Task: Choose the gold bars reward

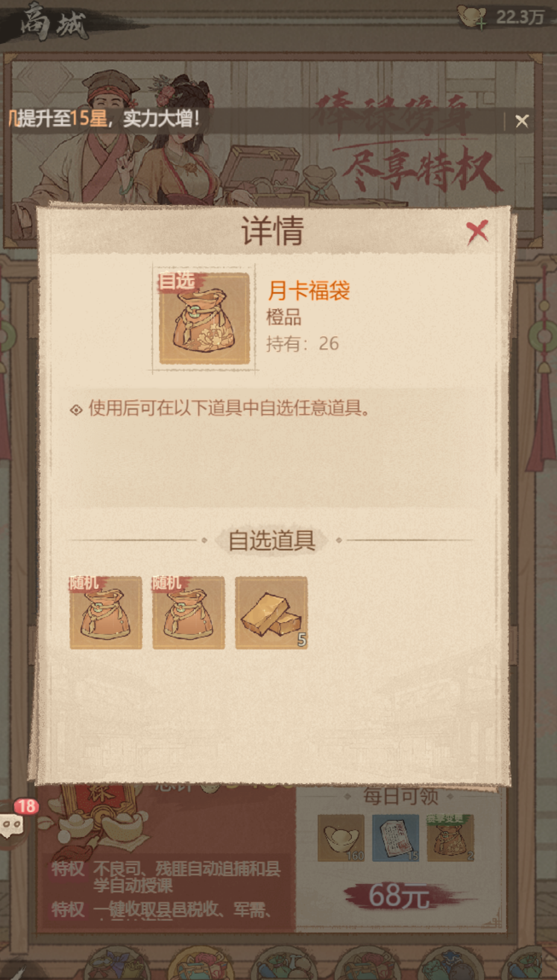Action: coord(271,612)
